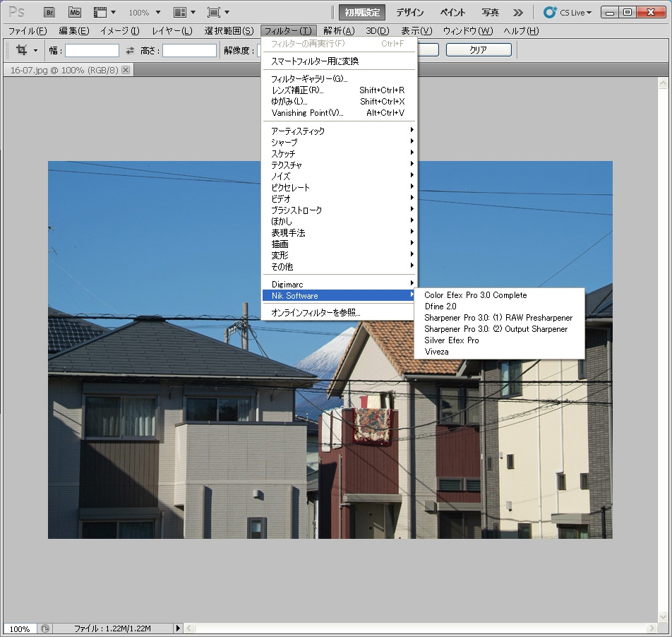The image size is (672, 637).
Task: Select Dfine 2.0 in the submenu
Action: click(440, 306)
